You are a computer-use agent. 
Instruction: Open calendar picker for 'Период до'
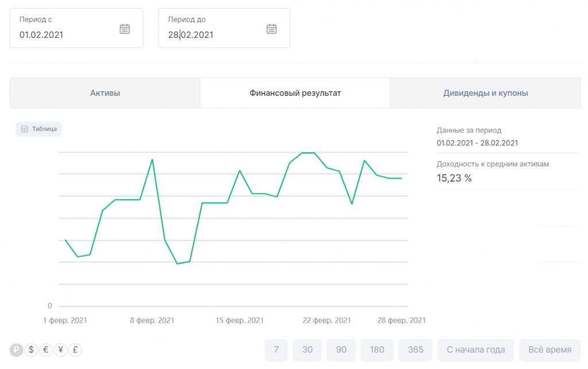tap(272, 29)
